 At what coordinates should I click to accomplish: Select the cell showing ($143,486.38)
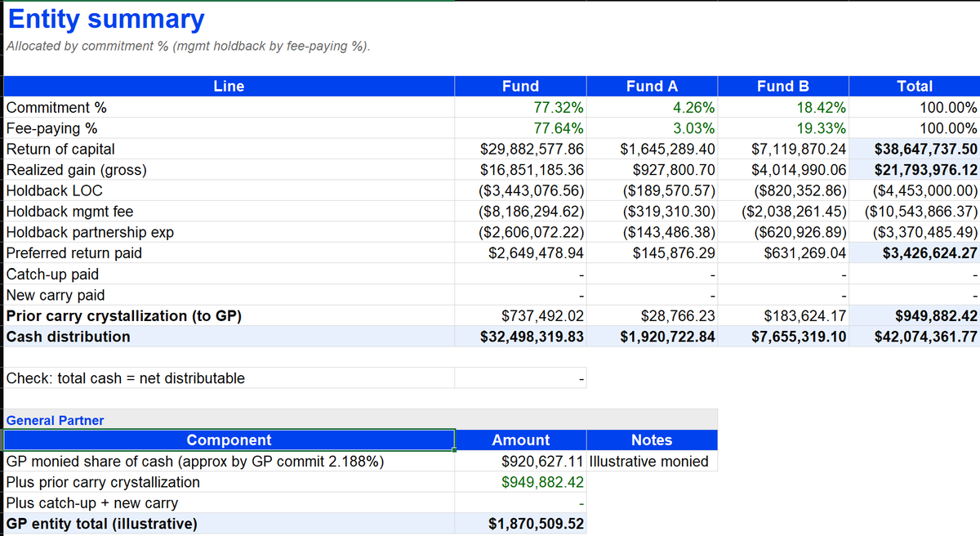pyautogui.click(x=652, y=233)
